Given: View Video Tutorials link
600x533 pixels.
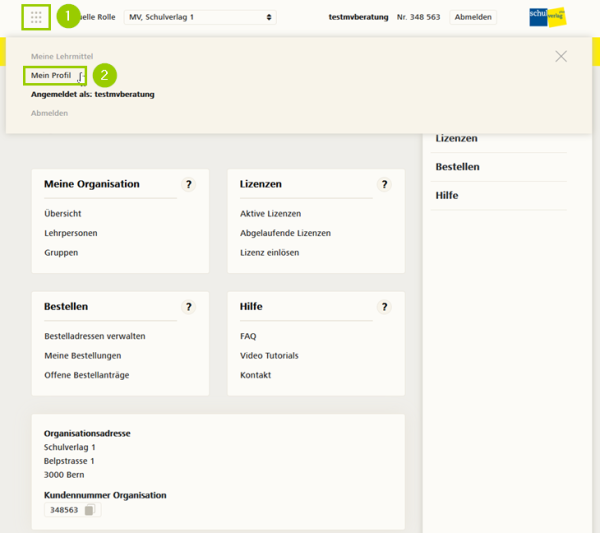Looking at the screenshot, I should 269,356.
